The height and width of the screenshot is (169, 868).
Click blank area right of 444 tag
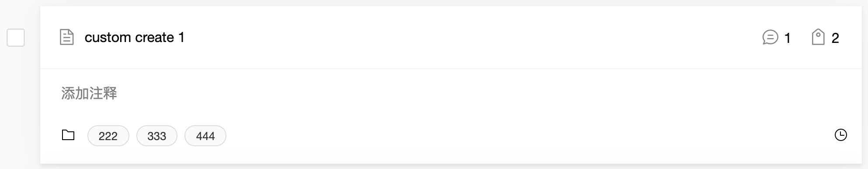click(x=524, y=136)
